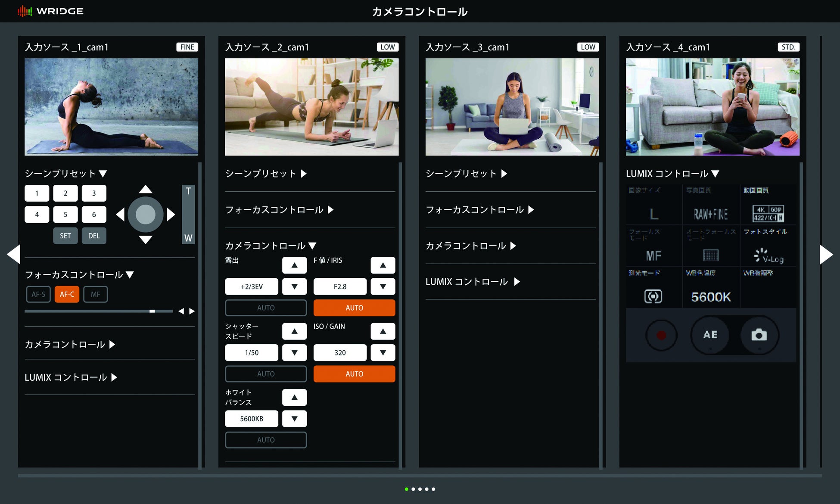Click the focus position slider
The image size is (840, 504).
point(98,311)
